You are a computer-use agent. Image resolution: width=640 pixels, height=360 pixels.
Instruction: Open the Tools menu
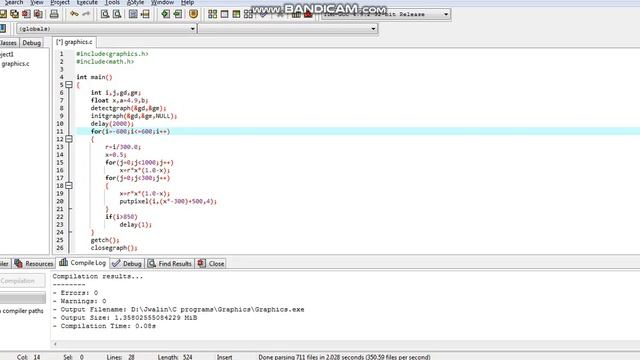click(x=112, y=2)
